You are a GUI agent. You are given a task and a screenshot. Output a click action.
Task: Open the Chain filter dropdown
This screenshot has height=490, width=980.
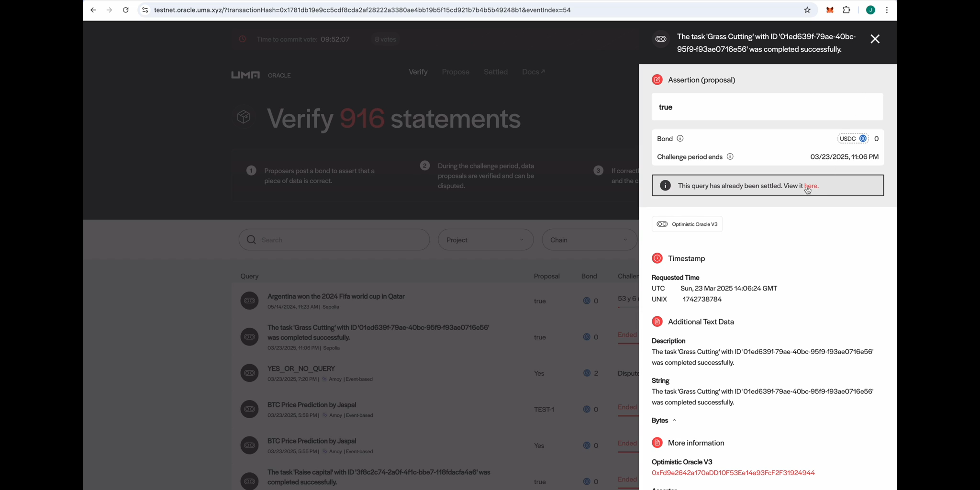(x=590, y=240)
